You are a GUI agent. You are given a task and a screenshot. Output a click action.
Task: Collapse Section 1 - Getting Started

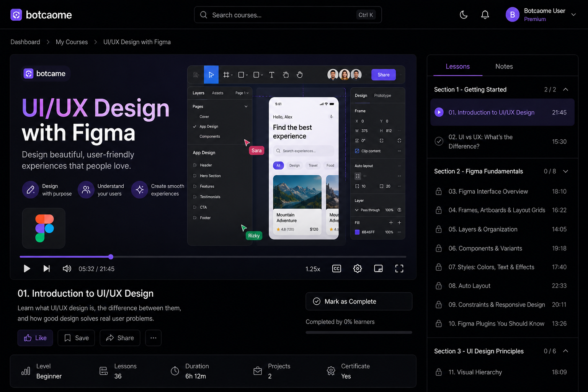tap(566, 90)
